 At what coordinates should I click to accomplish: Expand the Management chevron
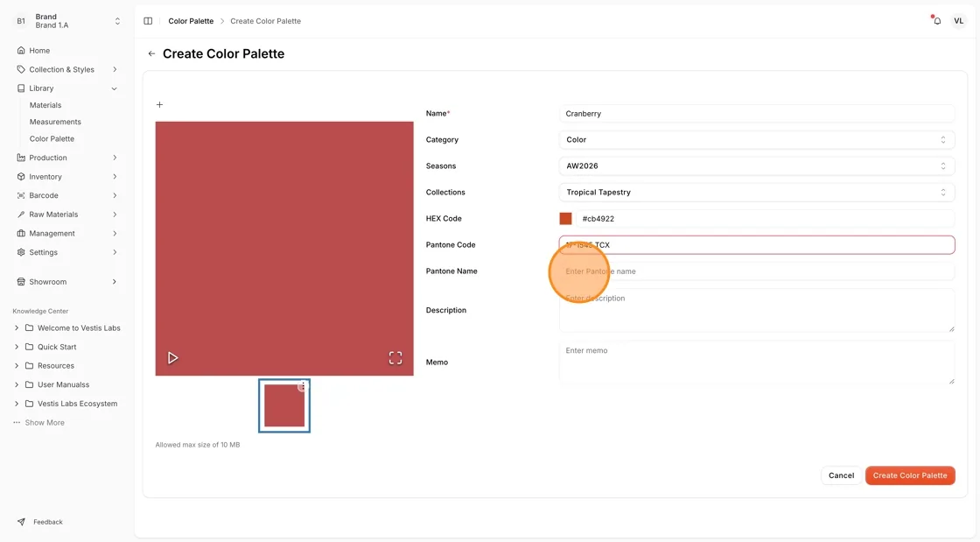tap(115, 233)
